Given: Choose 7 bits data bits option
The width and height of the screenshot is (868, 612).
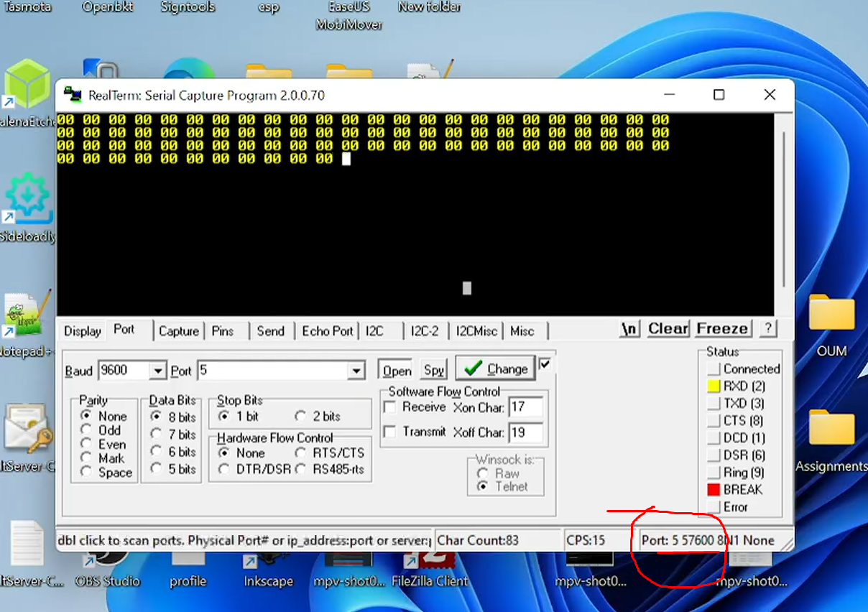Looking at the screenshot, I should (156, 434).
